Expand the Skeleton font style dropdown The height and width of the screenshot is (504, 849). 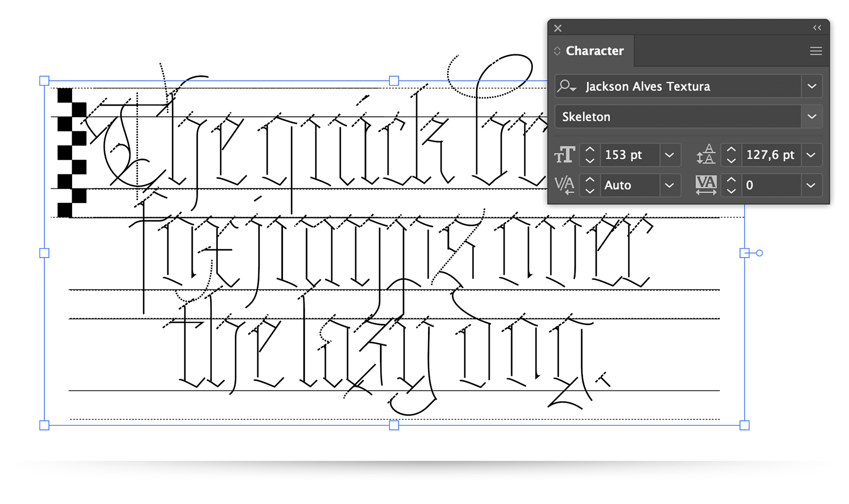[811, 117]
